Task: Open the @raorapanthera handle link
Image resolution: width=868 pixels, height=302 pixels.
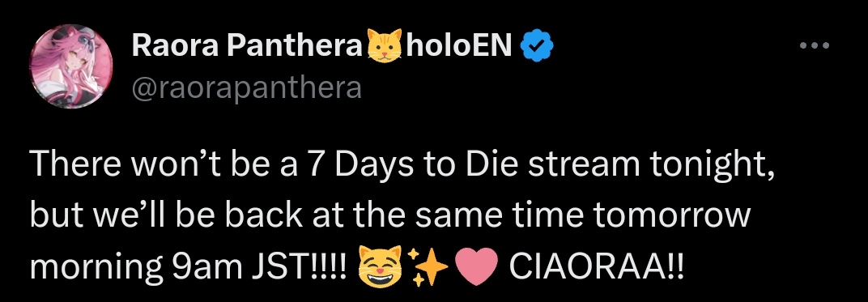Action: point(246,87)
